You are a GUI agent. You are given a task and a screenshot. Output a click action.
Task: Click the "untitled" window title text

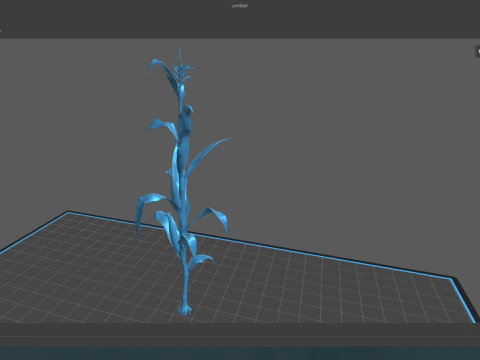[239, 6]
